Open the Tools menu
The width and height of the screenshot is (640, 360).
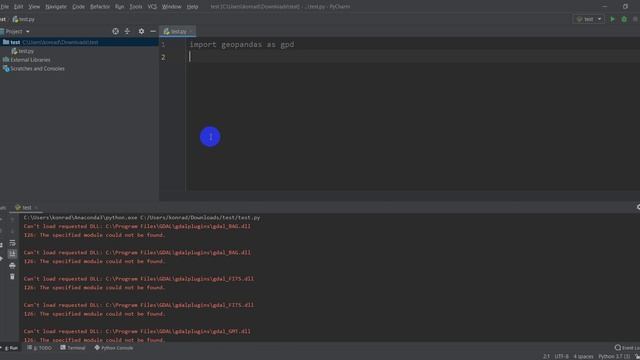(x=136, y=7)
